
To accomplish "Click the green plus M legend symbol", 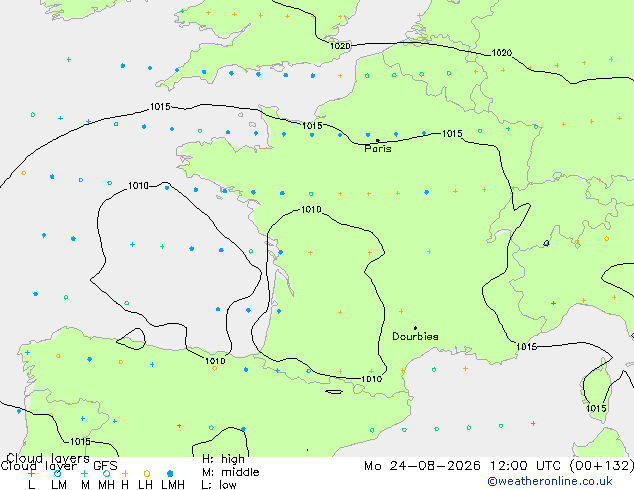I will 84,473.
